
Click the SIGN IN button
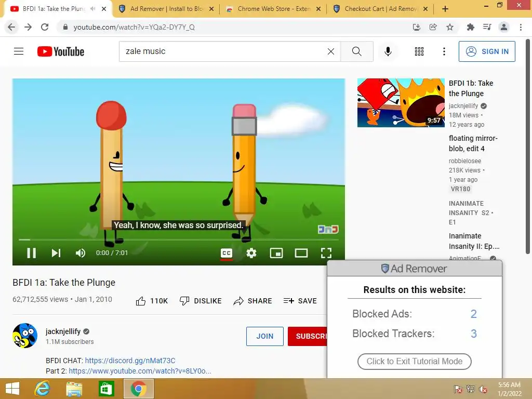[487, 51]
